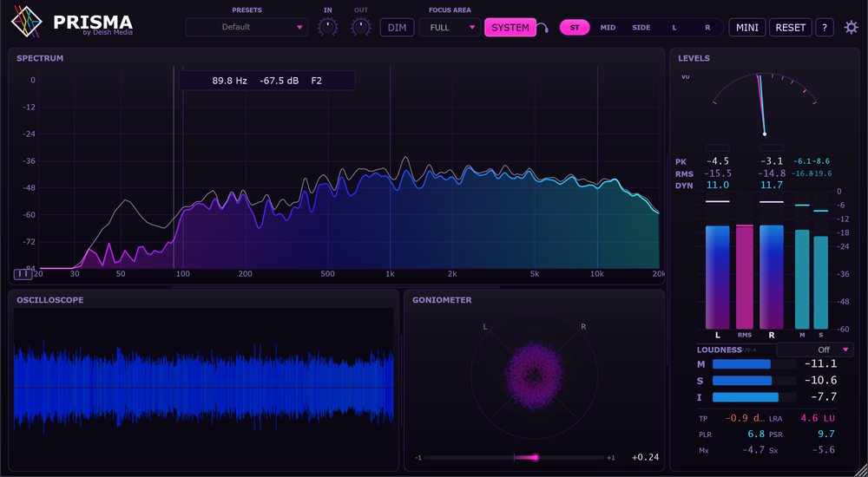This screenshot has height=477, width=868.
Task: Open the Loudness standard Off dropdown
Action: 815,350
